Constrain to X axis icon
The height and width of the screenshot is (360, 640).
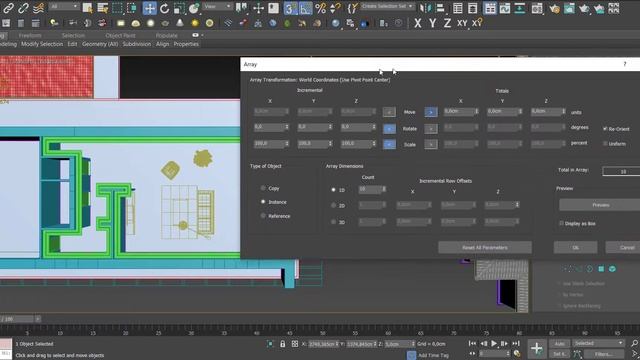[x=418, y=23]
